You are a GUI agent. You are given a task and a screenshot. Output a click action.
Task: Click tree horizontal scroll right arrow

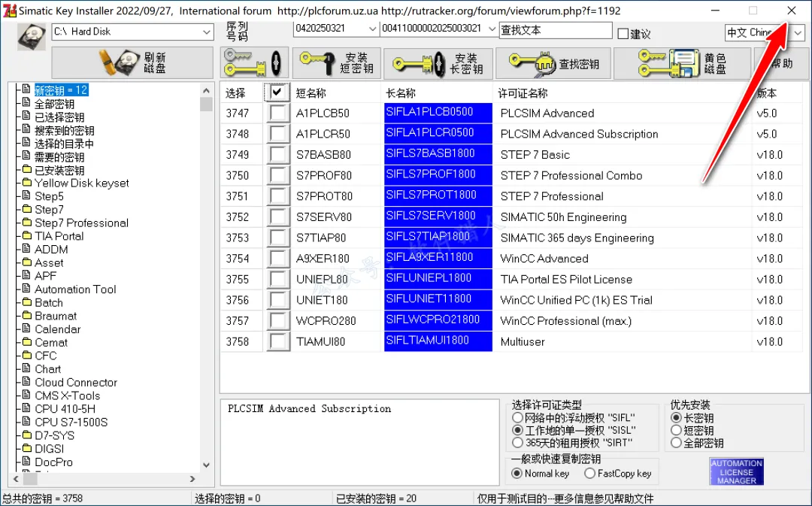tap(192, 479)
